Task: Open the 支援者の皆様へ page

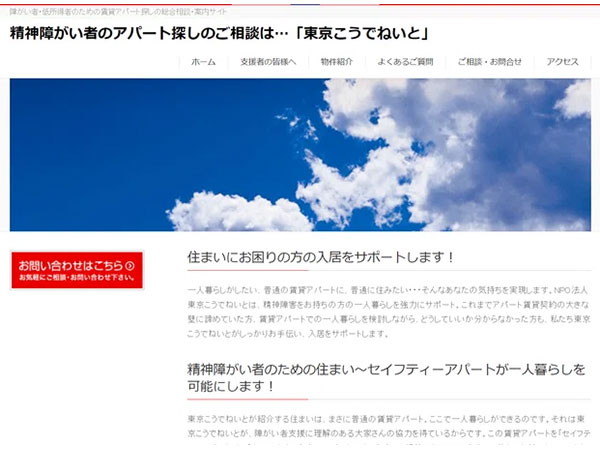Action: 268,61
